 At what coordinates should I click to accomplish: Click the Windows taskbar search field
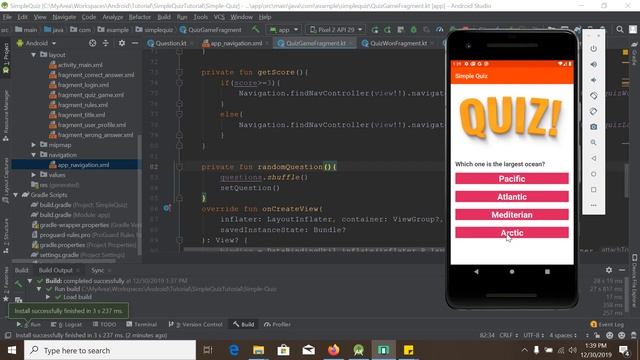(x=110, y=350)
